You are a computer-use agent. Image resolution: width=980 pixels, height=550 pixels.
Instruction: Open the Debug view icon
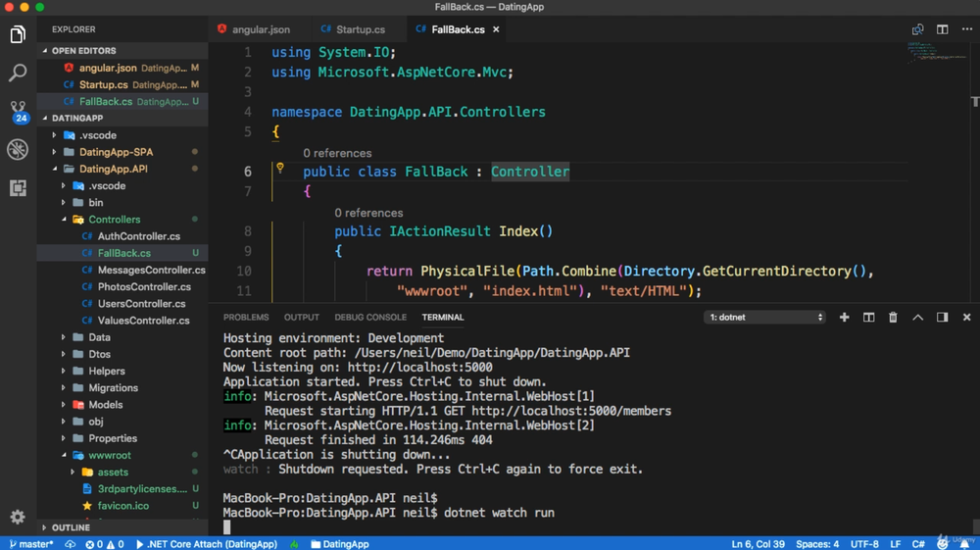[18, 149]
